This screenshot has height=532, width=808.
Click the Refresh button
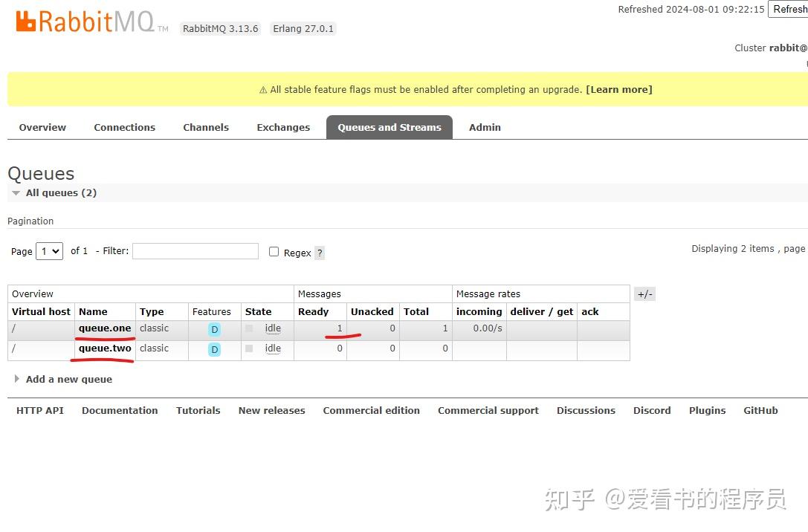[x=789, y=10]
